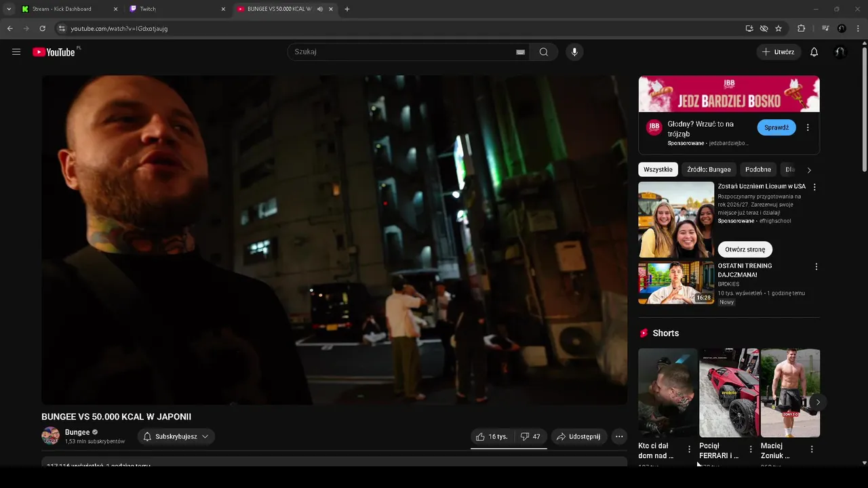This screenshot has width=868, height=488.
Task: Open the on-screen keyboard in search box
Action: 520,52
